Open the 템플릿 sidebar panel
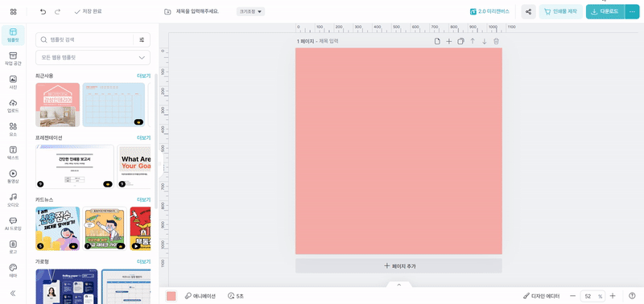Screen dimensions: 644x304 [x=13, y=35]
